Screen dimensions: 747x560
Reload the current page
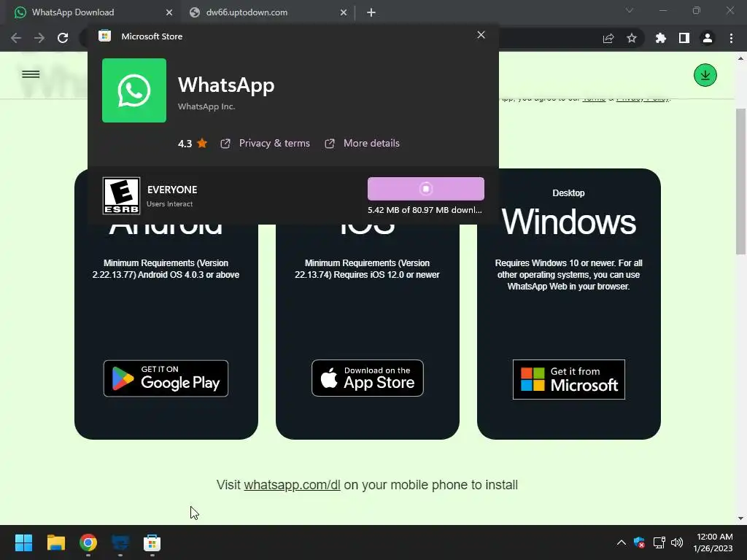point(63,38)
